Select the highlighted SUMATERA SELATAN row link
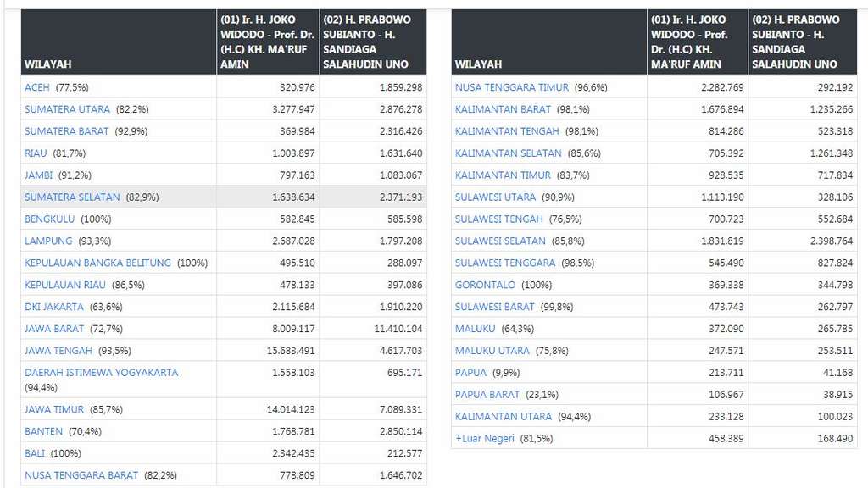This screenshot has height=488, width=868. tap(72, 197)
